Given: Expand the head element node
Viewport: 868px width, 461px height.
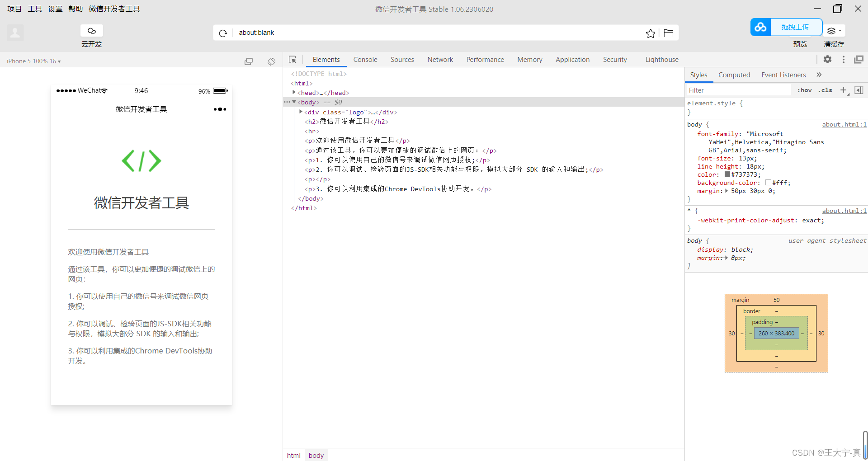Looking at the screenshot, I should coord(294,92).
